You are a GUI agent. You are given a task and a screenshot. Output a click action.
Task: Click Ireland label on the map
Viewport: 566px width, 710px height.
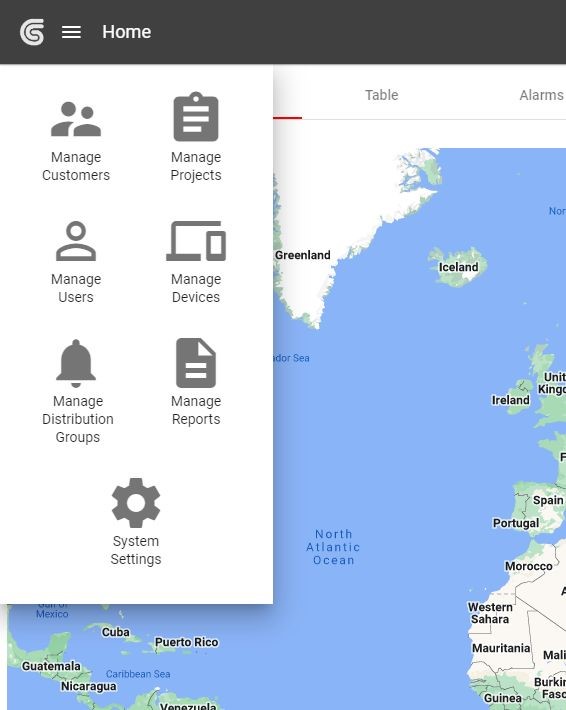click(x=510, y=400)
